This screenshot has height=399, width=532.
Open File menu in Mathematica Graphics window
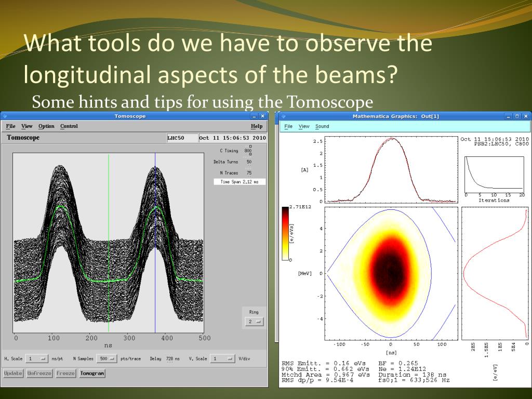pos(288,126)
